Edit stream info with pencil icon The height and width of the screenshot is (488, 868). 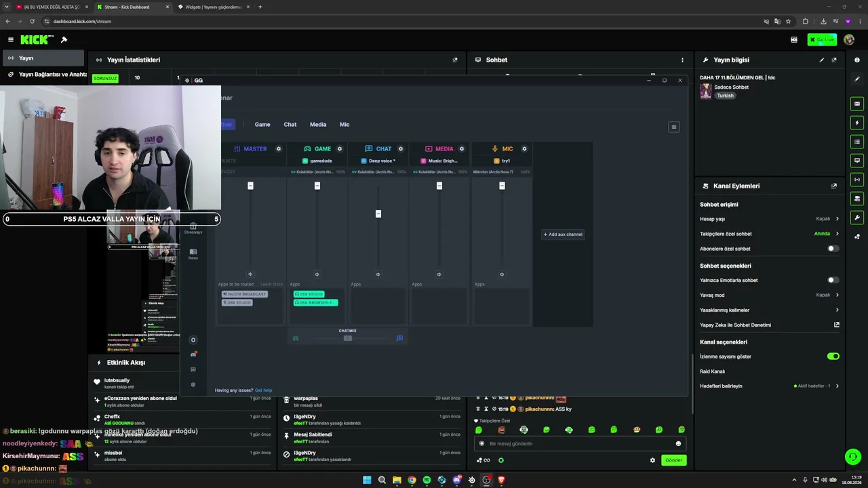coord(822,60)
